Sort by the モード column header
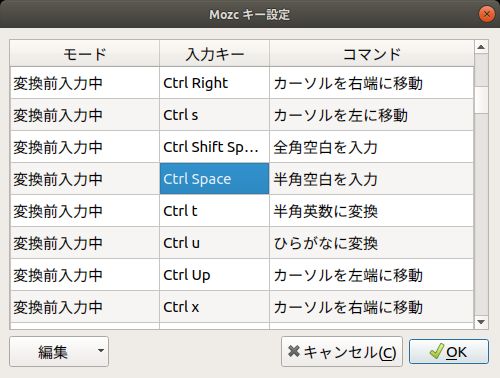Image resolution: width=500 pixels, height=378 pixels. click(85, 54)
